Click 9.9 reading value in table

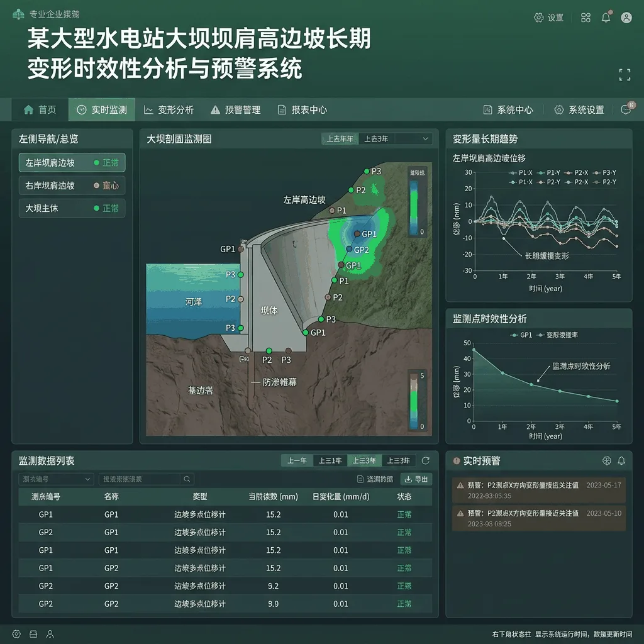pyautogui.click(x=273, y=604)
